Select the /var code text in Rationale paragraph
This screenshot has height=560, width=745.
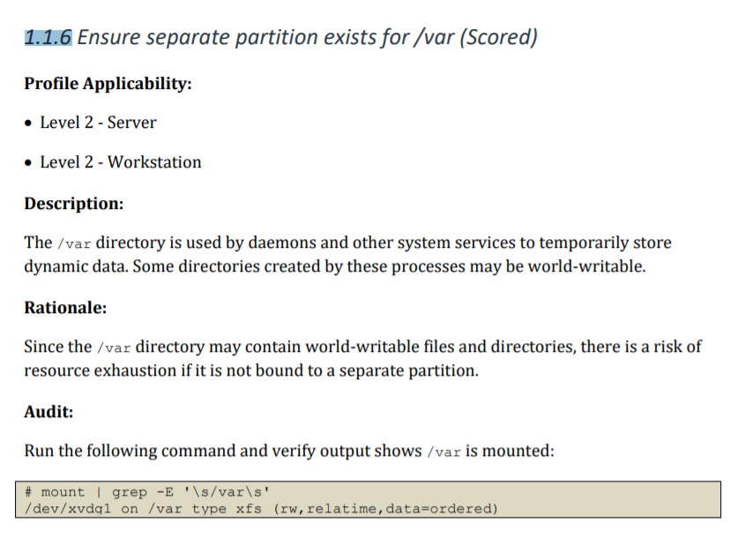(x=114, y=347)
